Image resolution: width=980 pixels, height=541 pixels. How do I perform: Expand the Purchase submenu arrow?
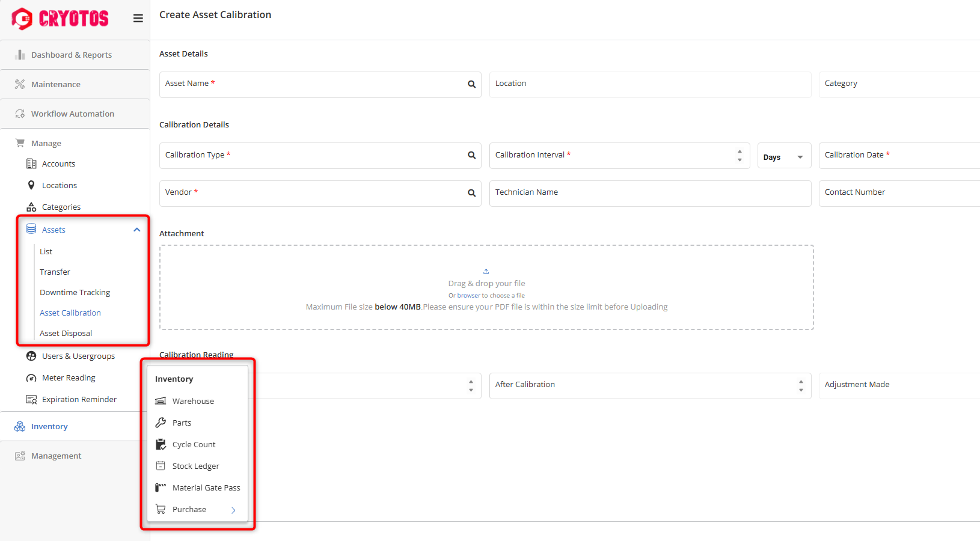233,510
